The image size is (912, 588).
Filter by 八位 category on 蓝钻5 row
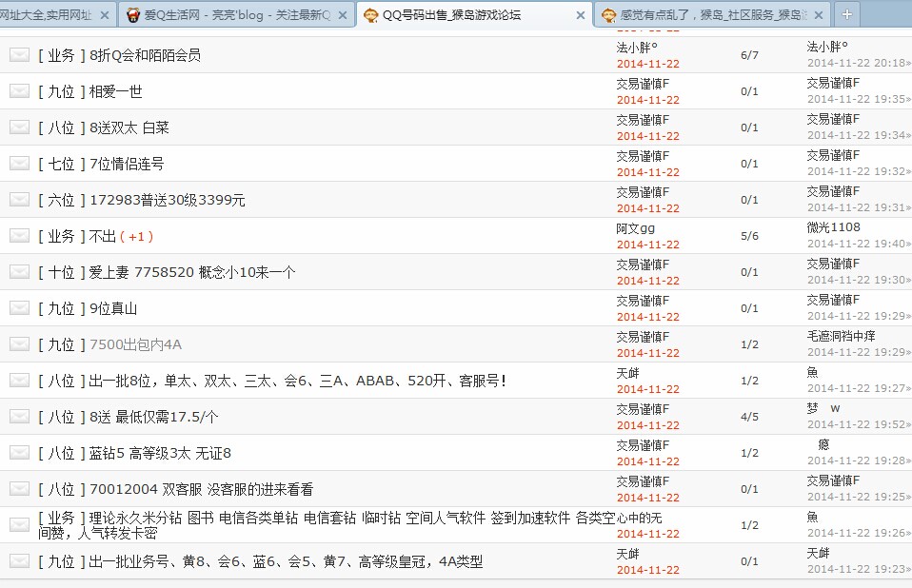point(62,453)
